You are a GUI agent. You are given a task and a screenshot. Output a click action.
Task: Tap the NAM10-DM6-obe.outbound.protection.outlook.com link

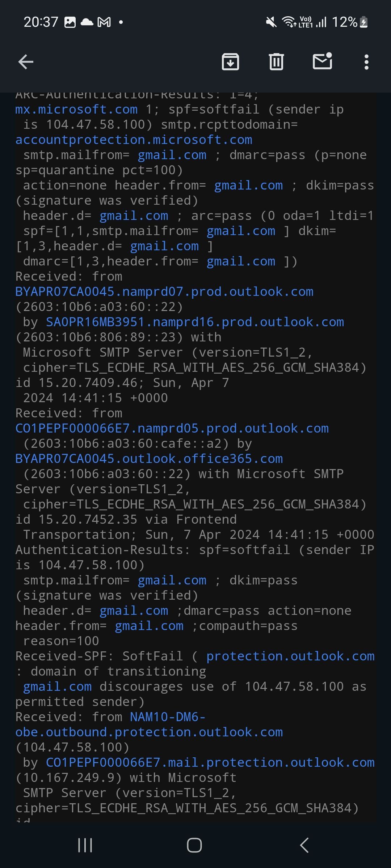148,732
